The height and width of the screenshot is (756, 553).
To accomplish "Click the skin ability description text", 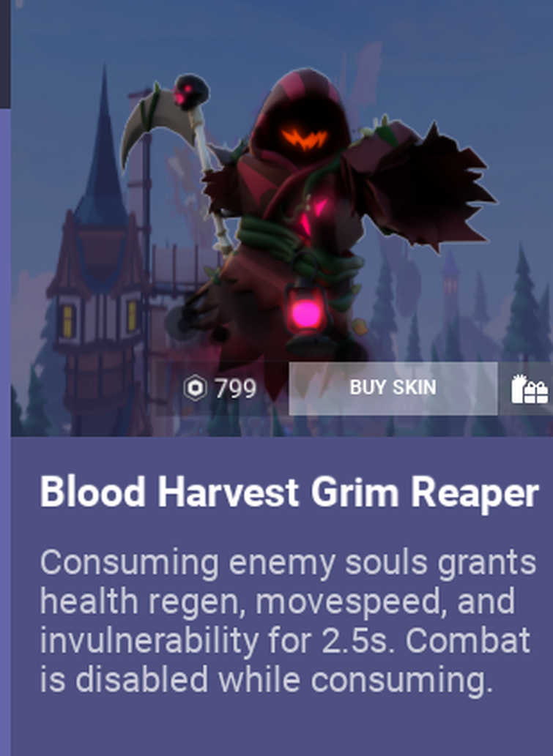I will click(x=288, y=621).
